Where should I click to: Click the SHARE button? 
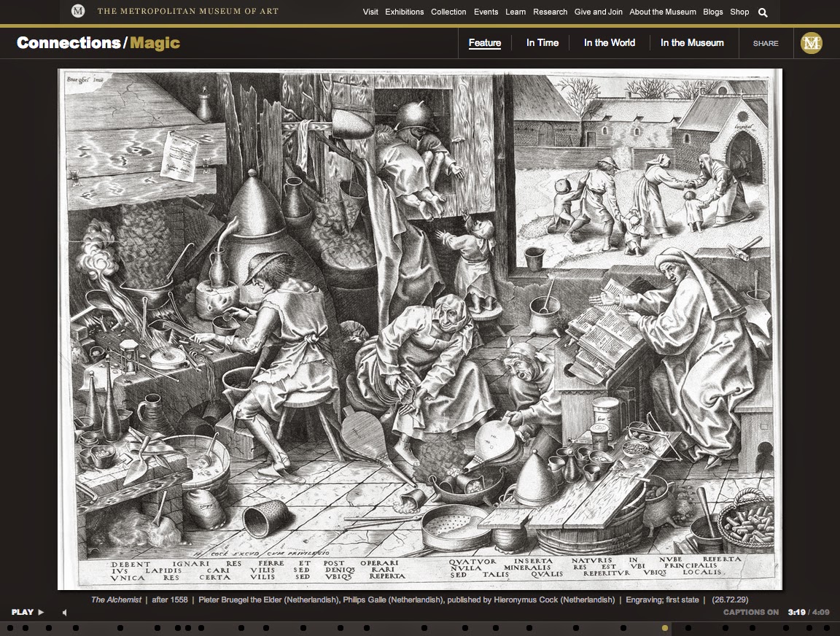[x=766, y=44]
